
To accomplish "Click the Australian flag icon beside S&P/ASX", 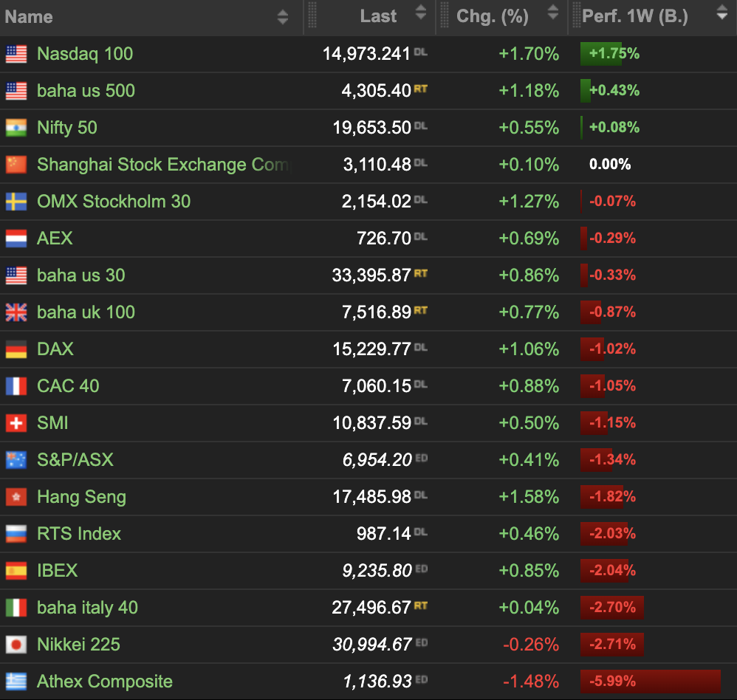I will click(16, 460).
